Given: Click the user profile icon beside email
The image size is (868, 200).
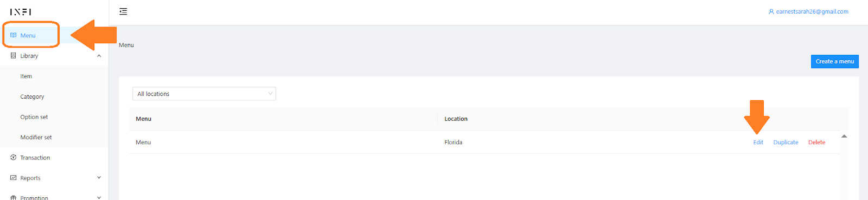Looking at the screenshot, I should pos(771,11).
